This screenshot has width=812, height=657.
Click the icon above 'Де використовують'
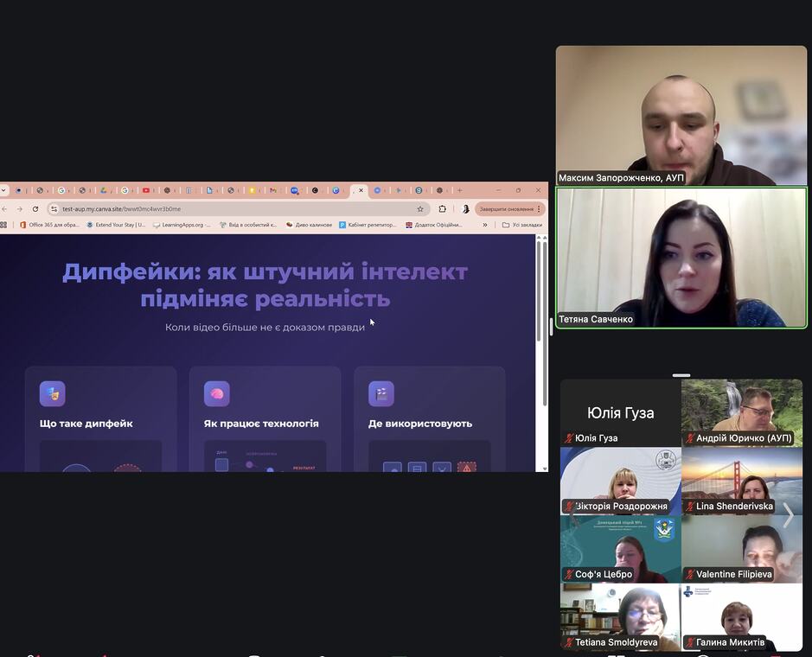point(380,393)
